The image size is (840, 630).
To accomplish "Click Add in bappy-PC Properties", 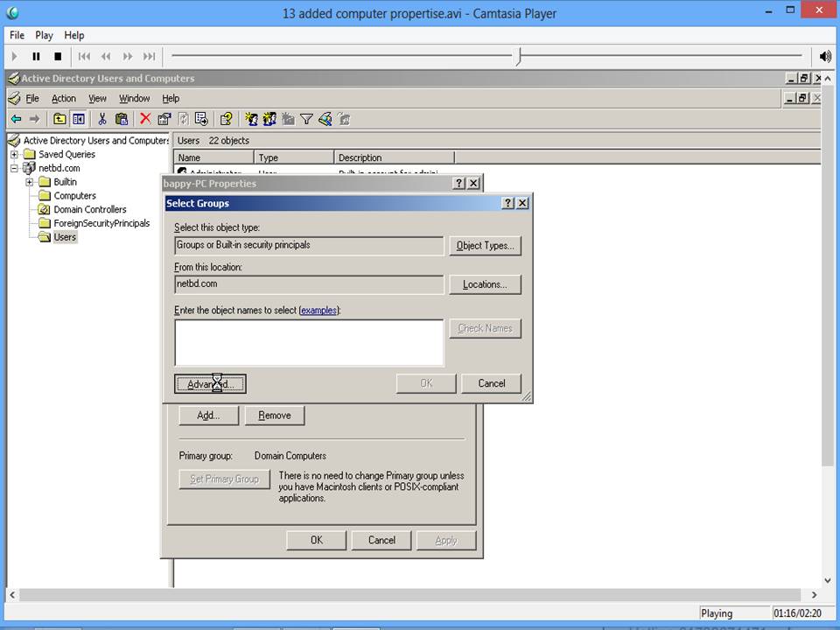I will click(208, 416).
